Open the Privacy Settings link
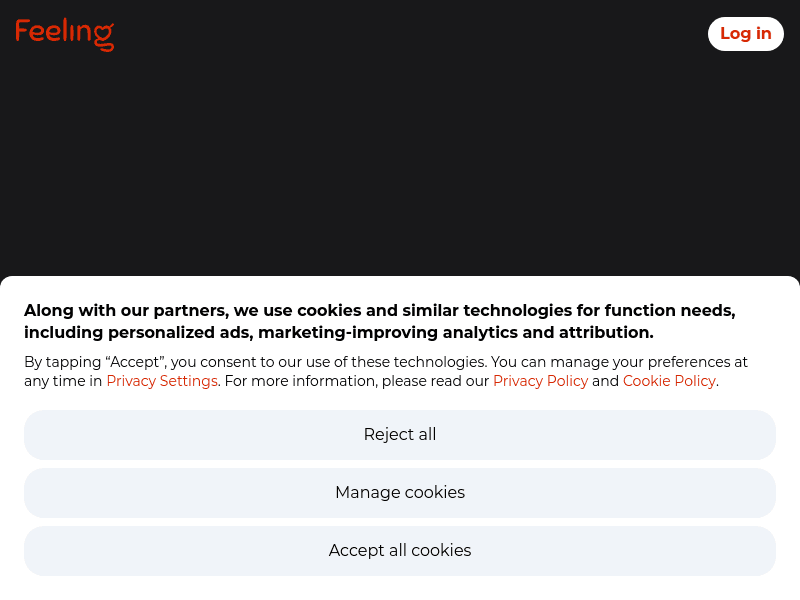 click(x=162, y=381)
